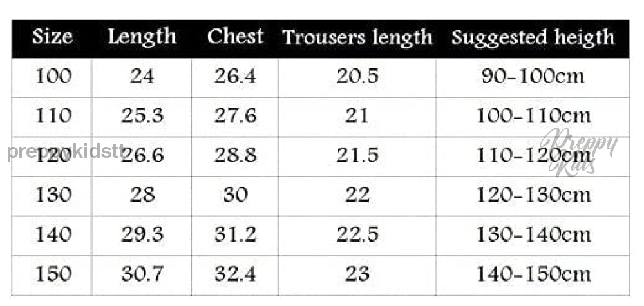The image size is (644, 306).
Task: Click the Chest column header
Action: click(235, 37)
